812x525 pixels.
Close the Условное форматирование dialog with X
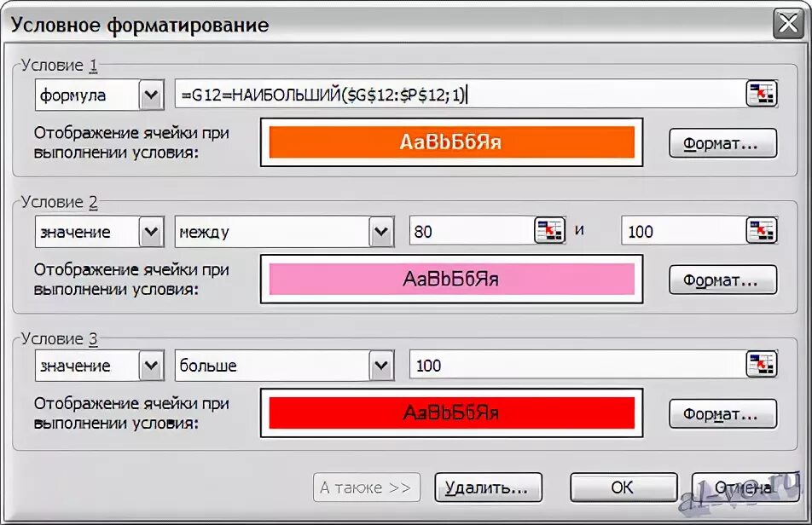click(x=788, y=23)
